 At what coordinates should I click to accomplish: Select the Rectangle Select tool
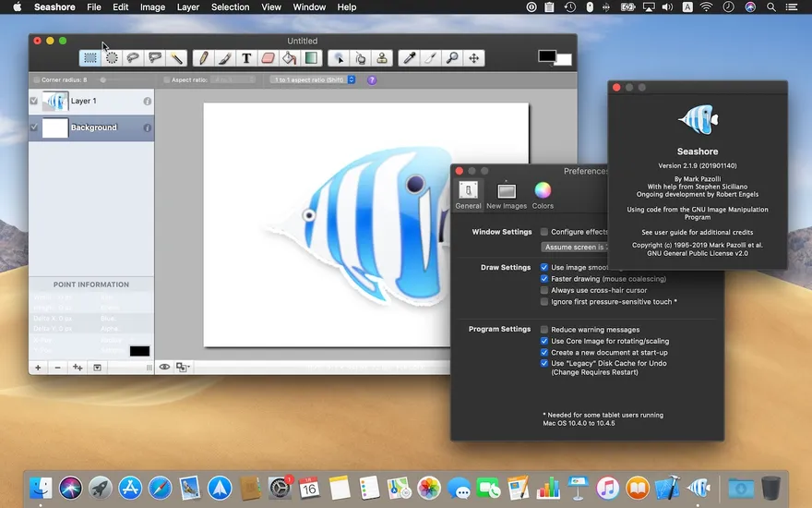(90, 58)
